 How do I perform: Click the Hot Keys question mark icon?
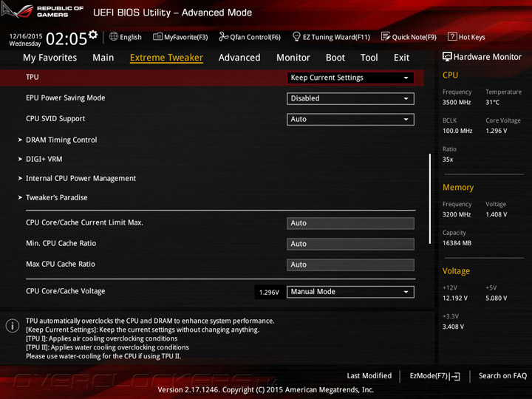pyautogui.click(x=452, y=36)
